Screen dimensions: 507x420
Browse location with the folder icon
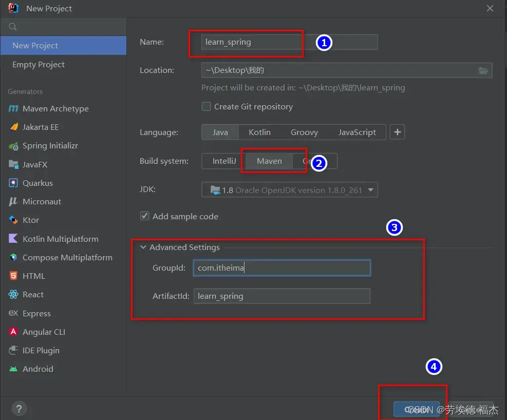click(x=483, y=70)
